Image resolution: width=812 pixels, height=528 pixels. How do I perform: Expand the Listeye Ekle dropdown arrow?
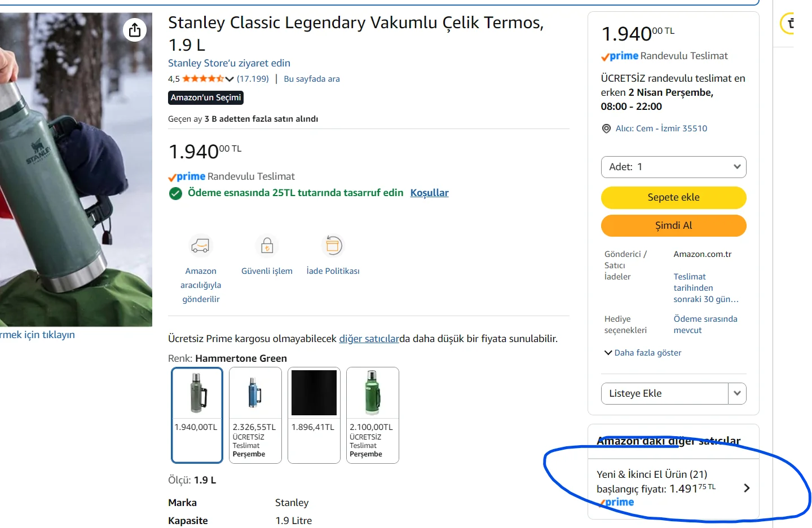(x=737, y=393)
